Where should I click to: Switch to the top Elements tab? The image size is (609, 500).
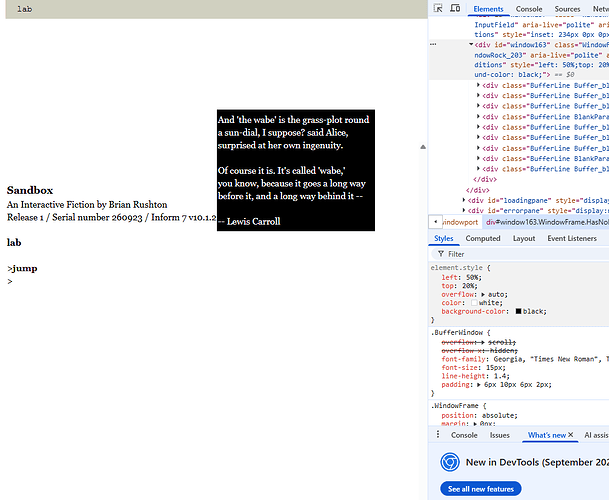click(488, 9)
